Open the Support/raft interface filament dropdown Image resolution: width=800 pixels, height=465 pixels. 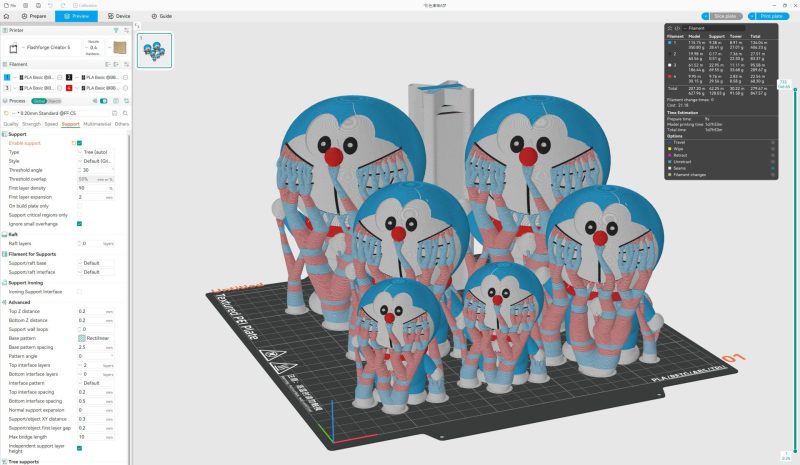click(x=95, y=272)
